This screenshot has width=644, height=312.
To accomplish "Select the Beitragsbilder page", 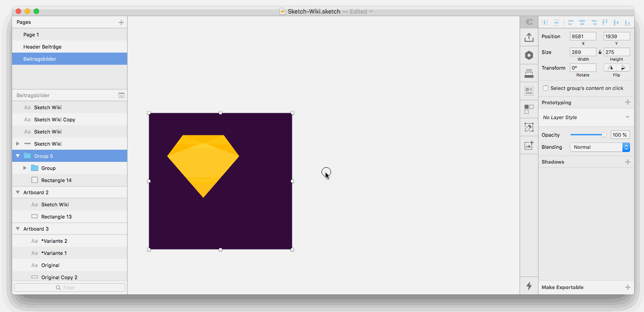I will 70,59.
